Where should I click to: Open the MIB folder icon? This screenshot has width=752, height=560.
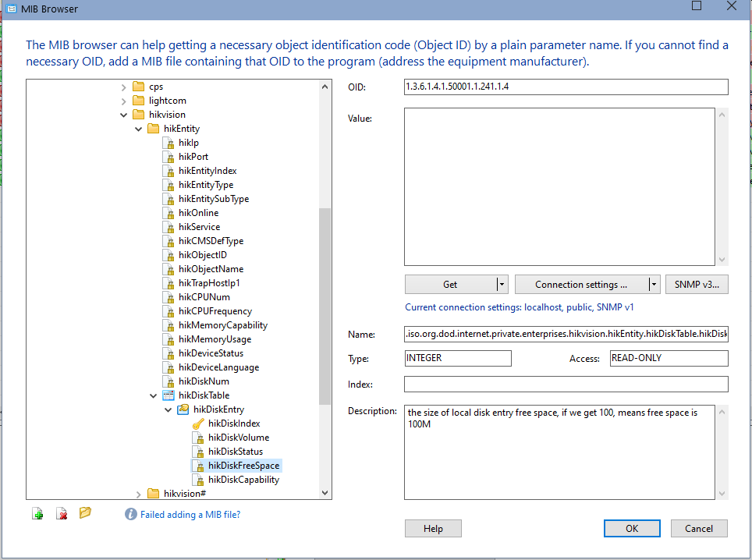coord(85,513)
